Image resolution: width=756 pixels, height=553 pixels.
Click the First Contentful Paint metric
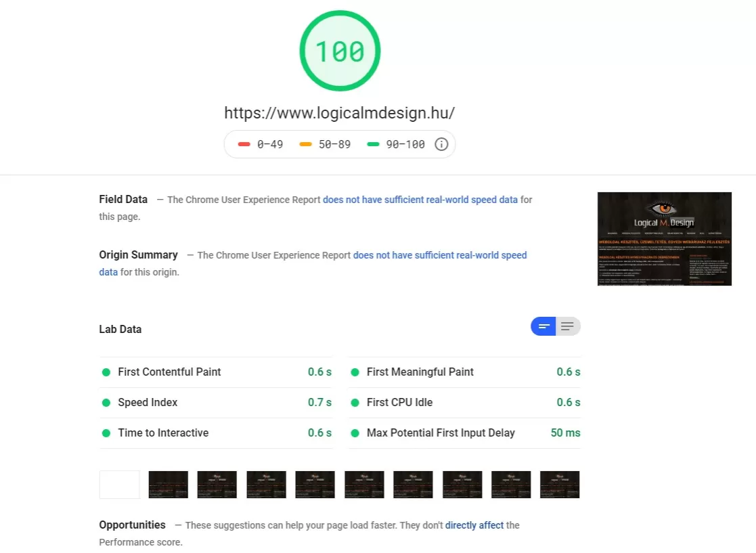point(215,372)
